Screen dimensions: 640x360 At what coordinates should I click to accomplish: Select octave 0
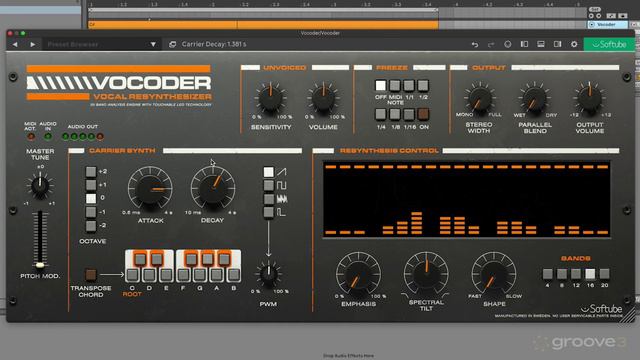[91, 198]
